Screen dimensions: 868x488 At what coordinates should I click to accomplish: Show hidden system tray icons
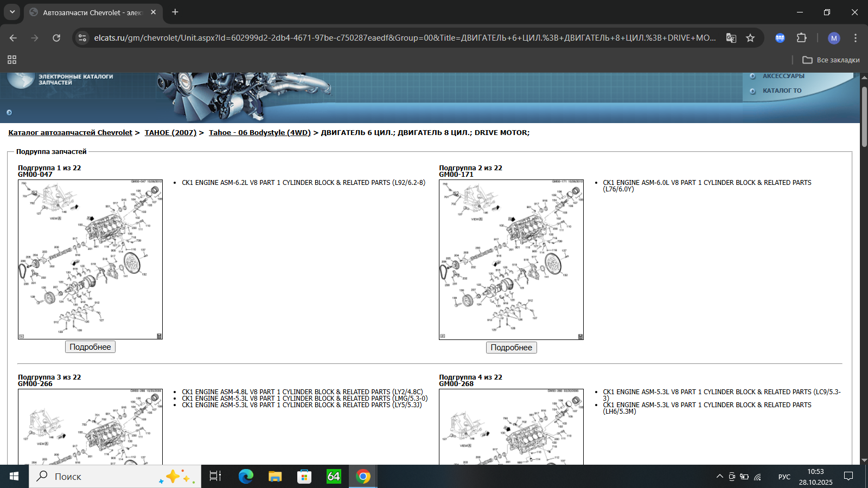point(719,477)
